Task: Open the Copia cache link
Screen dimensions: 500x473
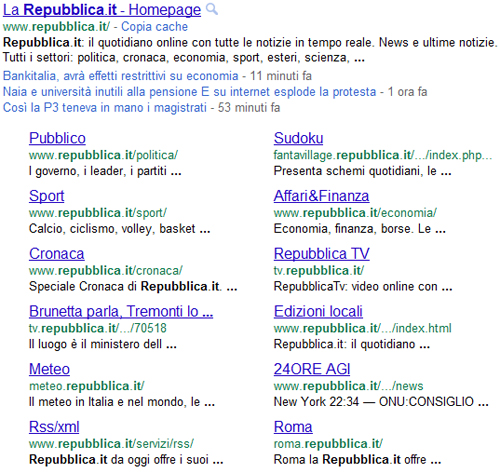Action: coord(154,27)
